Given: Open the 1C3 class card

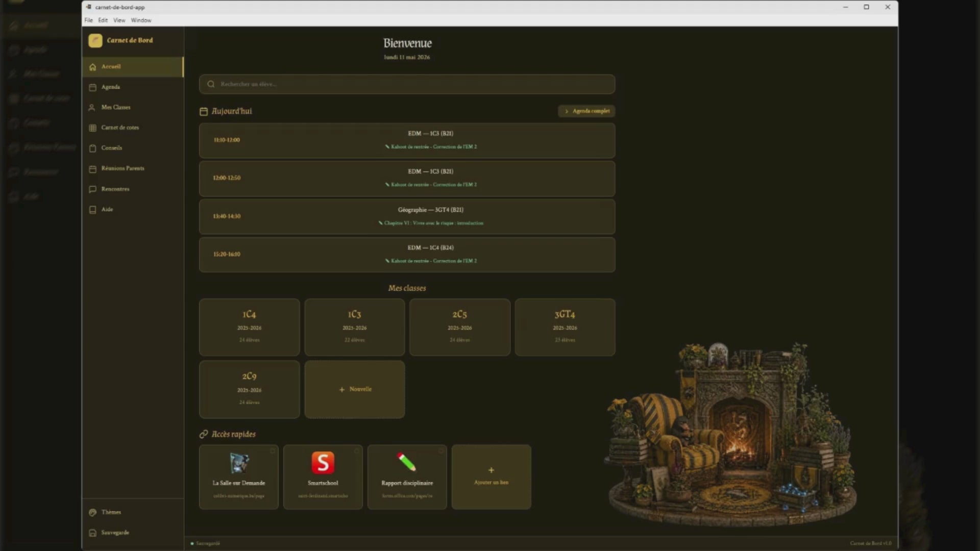Looking at the screenshot, I should point(355,327).
